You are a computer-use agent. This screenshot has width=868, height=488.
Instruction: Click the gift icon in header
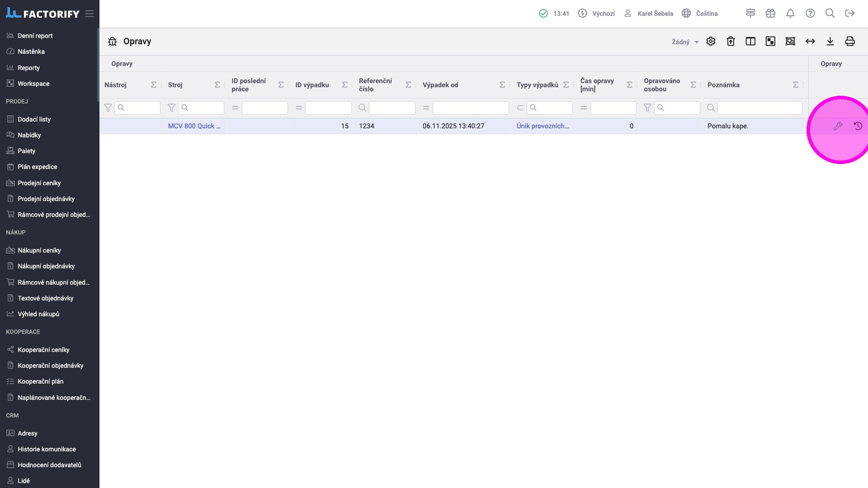[x=770, y=14]
